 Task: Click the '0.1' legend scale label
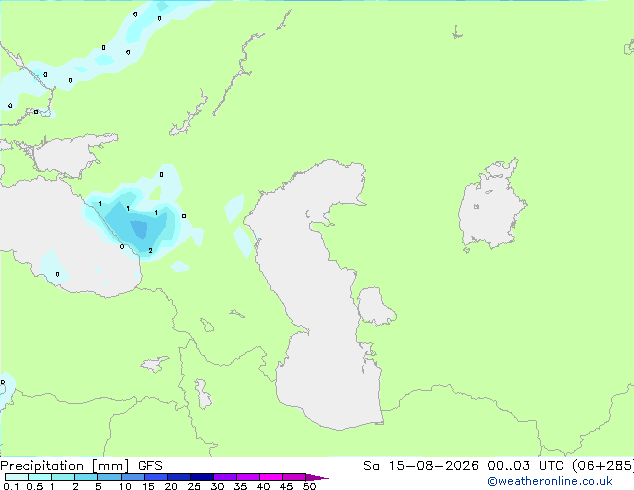[x=11, y=486]
